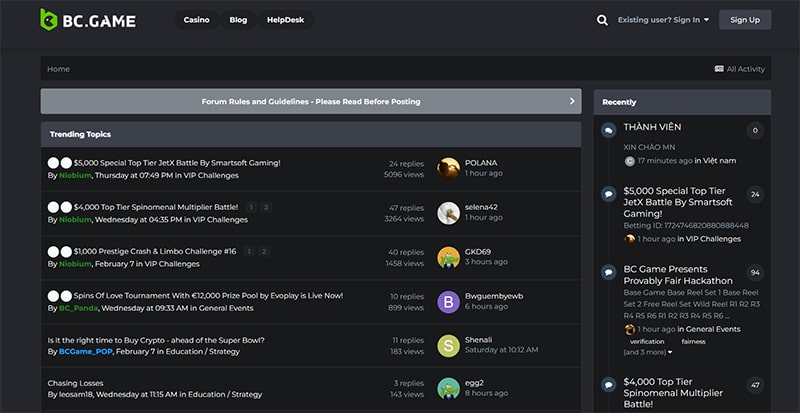Open the Forum Rules and Guidelines banner
The height and width of the screenshot is (413, 800).
coord(311,101)
